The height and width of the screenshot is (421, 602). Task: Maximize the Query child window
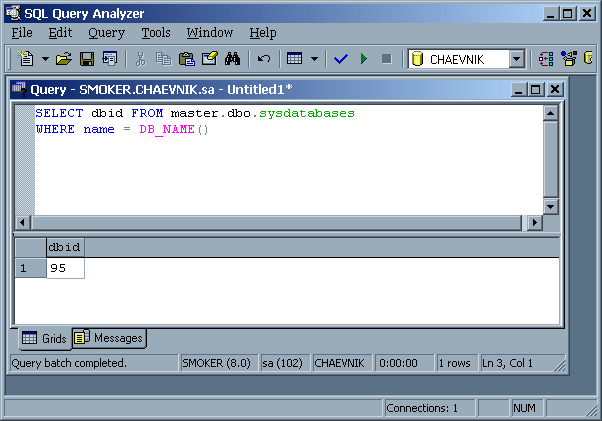[x=535, y=89]
